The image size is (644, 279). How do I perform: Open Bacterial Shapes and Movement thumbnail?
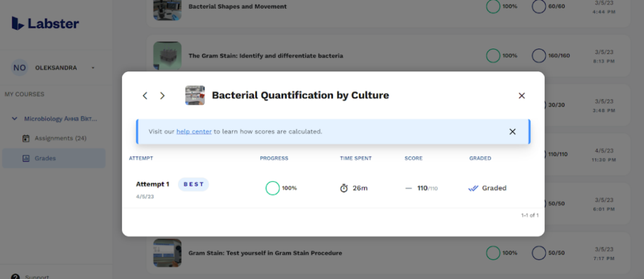coord(167,9)
